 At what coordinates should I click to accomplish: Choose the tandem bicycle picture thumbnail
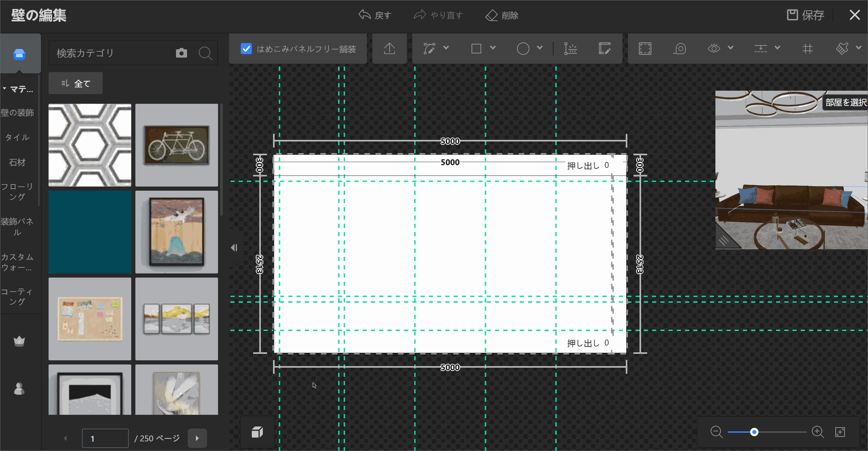click(x=177, y=145)
